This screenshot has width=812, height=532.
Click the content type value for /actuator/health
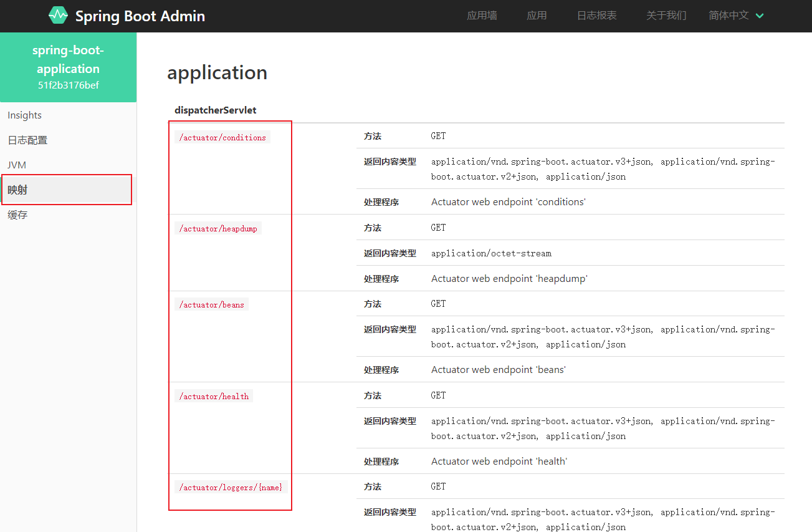point(603,428)
